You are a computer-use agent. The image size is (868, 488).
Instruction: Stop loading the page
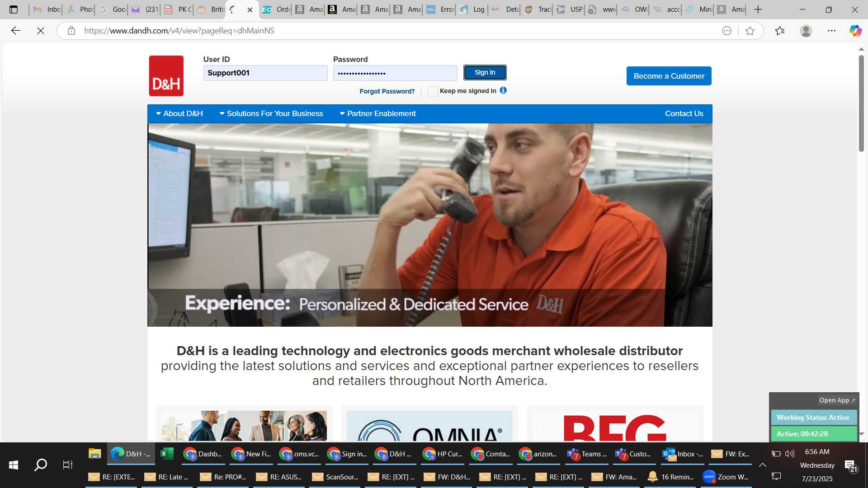[x=41, y=31]
